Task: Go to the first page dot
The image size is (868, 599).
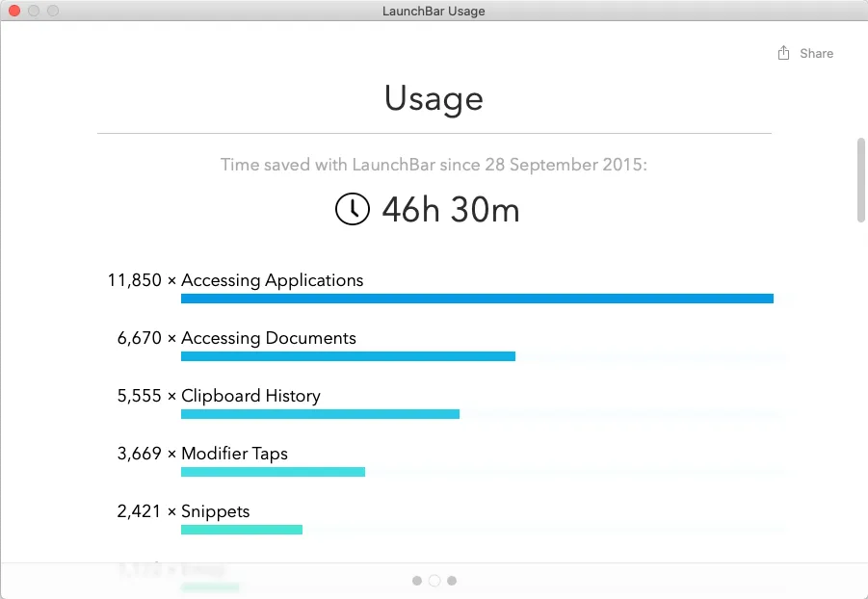Action: pos(417,580)
